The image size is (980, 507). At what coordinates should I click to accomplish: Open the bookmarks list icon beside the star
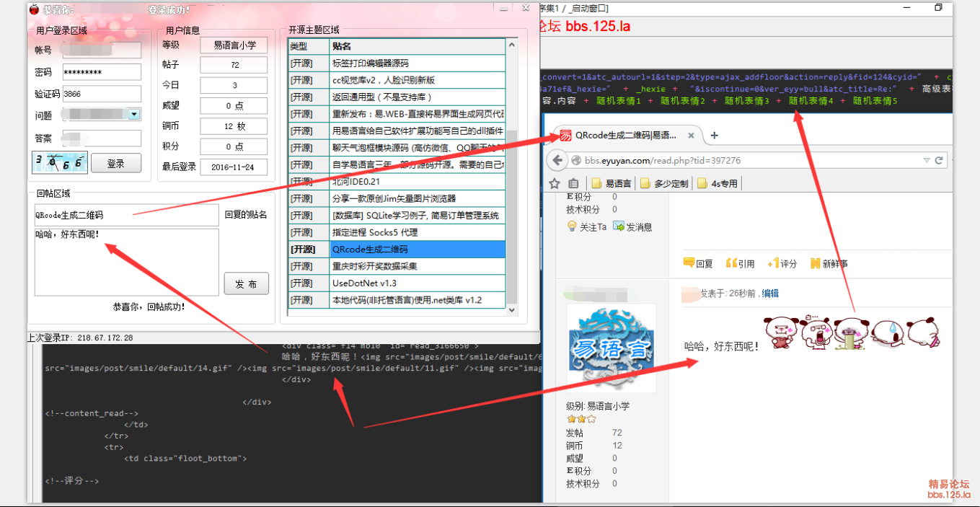tap(573, 183)
